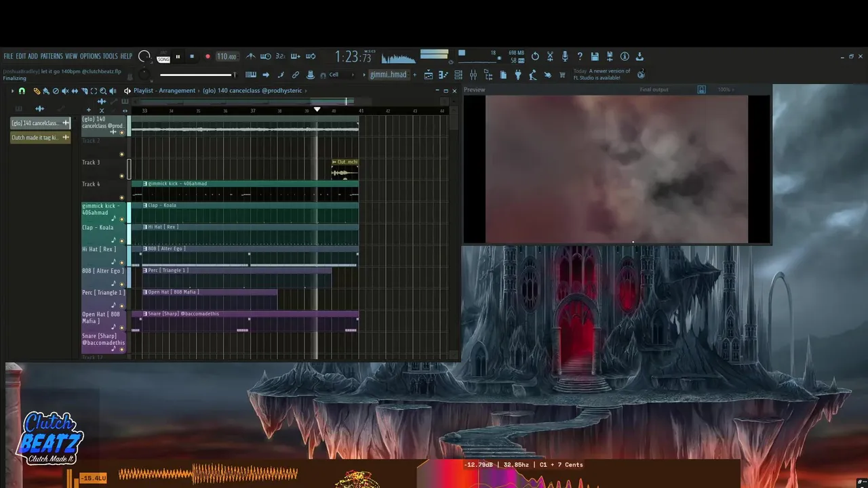Select the Playlist zoom magnifier tool
Image resolution: width=868 pixels, height=488 pixels.
[103, 91]
